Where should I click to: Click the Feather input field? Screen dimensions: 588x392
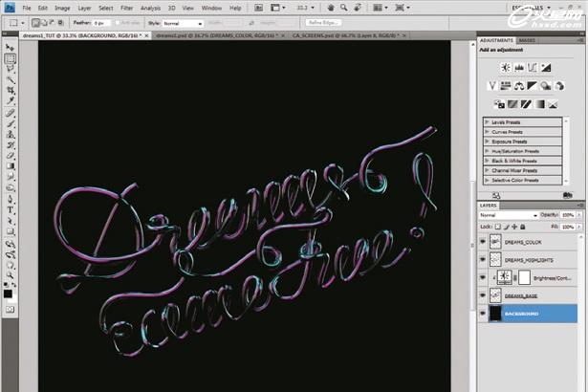tap(101, 23)
